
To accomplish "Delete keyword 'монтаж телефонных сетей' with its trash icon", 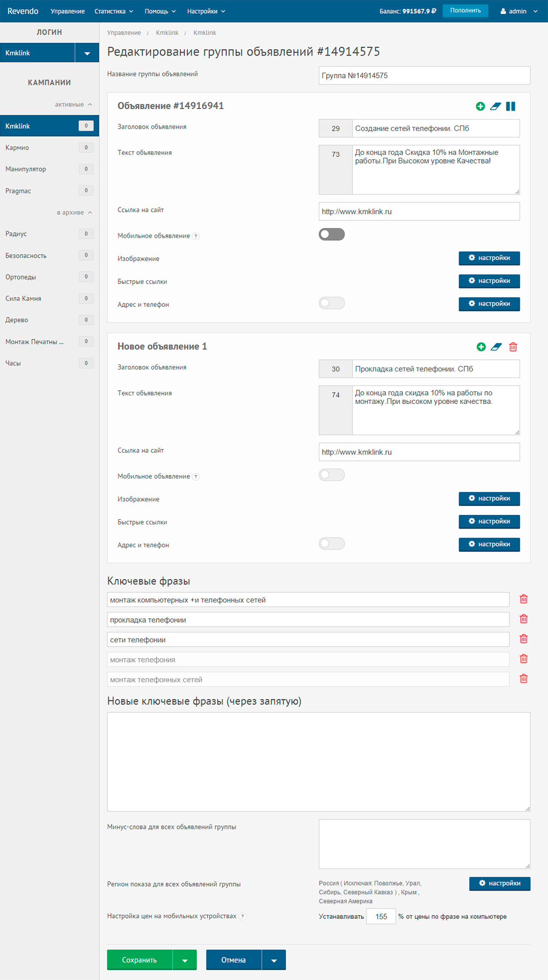I will coord(524,679).
